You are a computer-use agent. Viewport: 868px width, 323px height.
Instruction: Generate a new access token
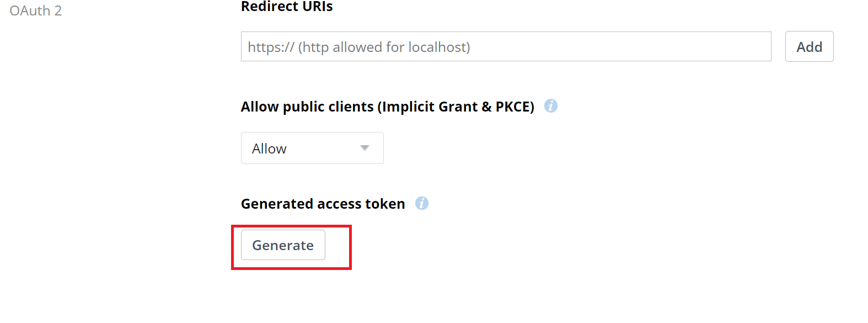pyautogui.click(x=283, y=245)
